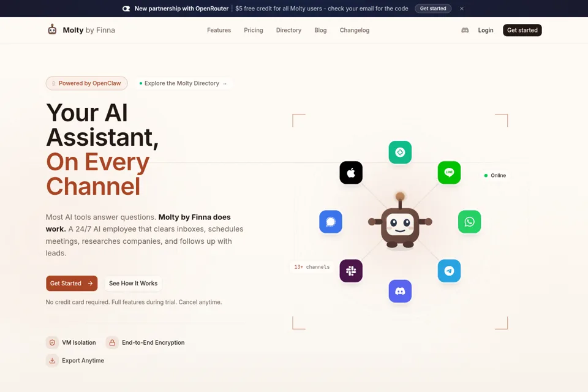Click the Molty by Finna brand text
Image resolution: width=588 pixels, height=392 pixels.
pos(89,30)
